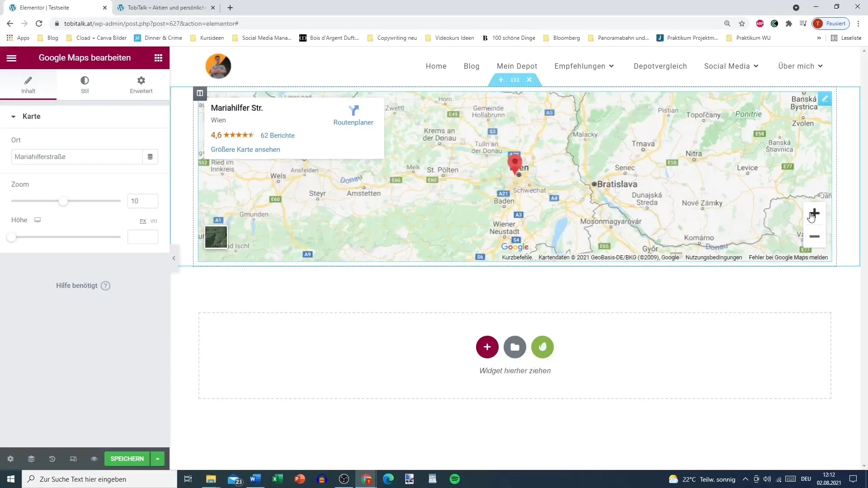
Task: Switch to the Inhalt tab
Action: click(x=28, y=84)
